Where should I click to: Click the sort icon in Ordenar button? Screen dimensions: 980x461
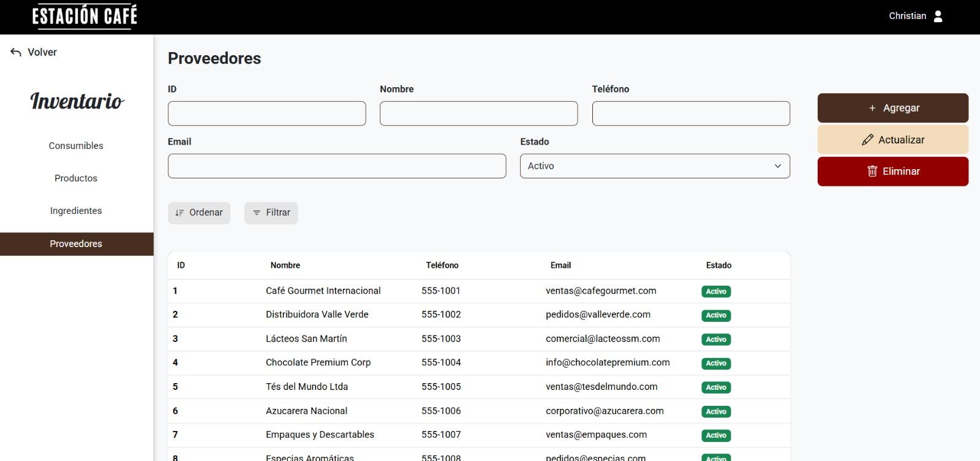click(x=179, y=213)
